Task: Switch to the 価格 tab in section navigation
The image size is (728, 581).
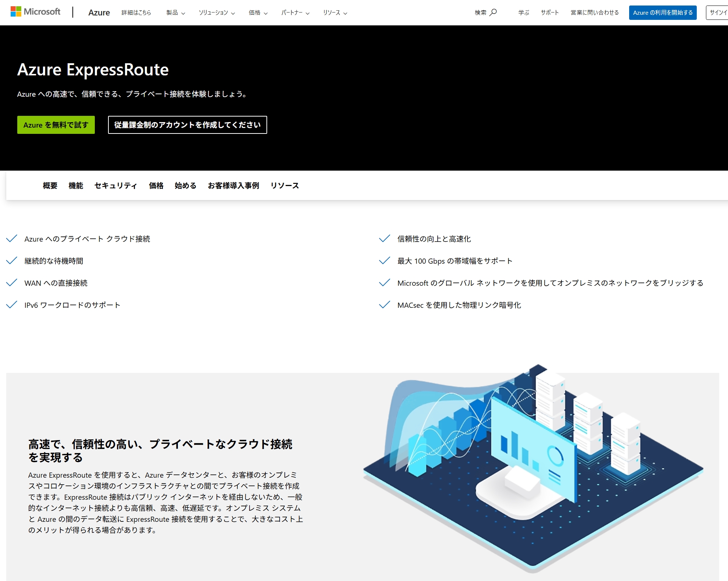Action: [x=156, y=186]
